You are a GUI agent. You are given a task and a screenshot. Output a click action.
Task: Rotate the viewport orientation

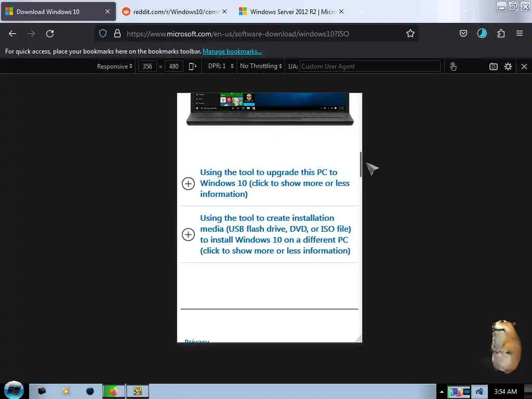(x=192, y=66)
